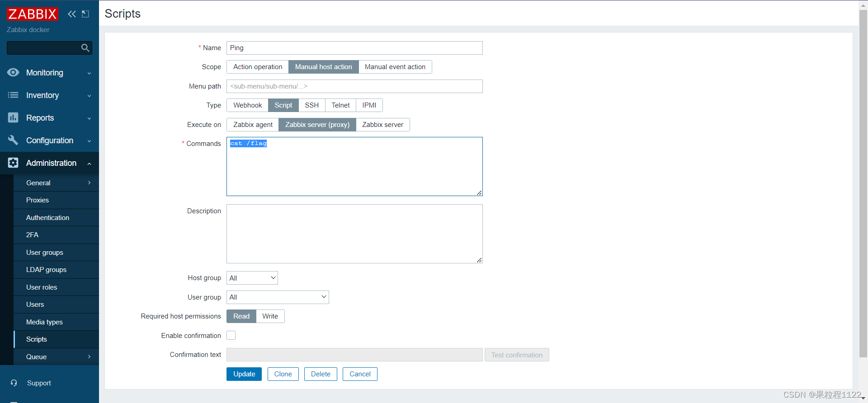Screen dimensions: 868x403
Task: Click the Commands text area
Action: [354, 166]
